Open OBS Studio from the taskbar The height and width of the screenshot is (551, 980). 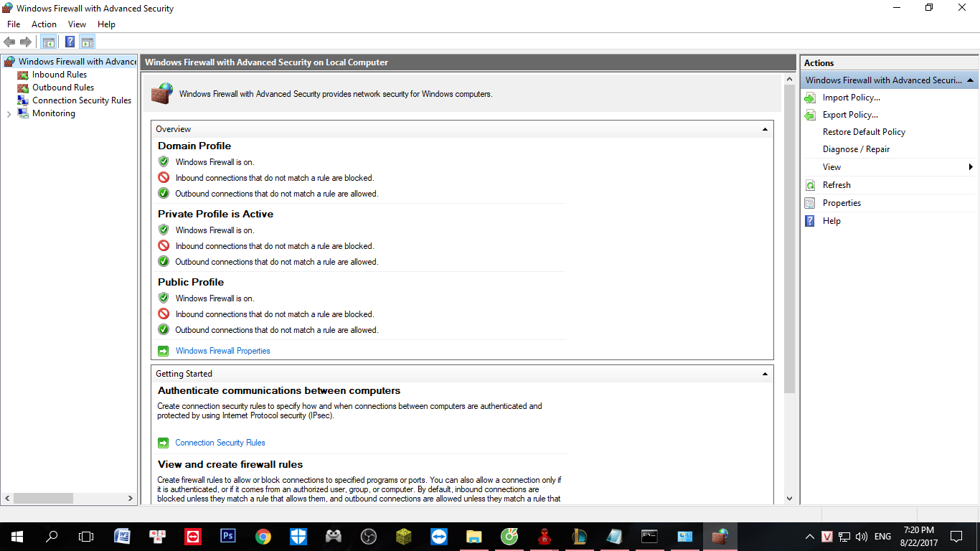coord(369,536)
